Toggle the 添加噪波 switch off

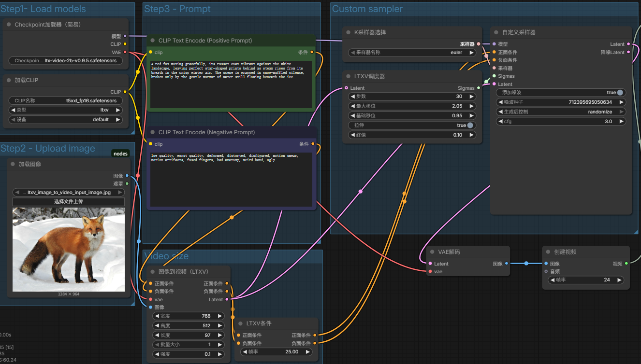[619, 92]
